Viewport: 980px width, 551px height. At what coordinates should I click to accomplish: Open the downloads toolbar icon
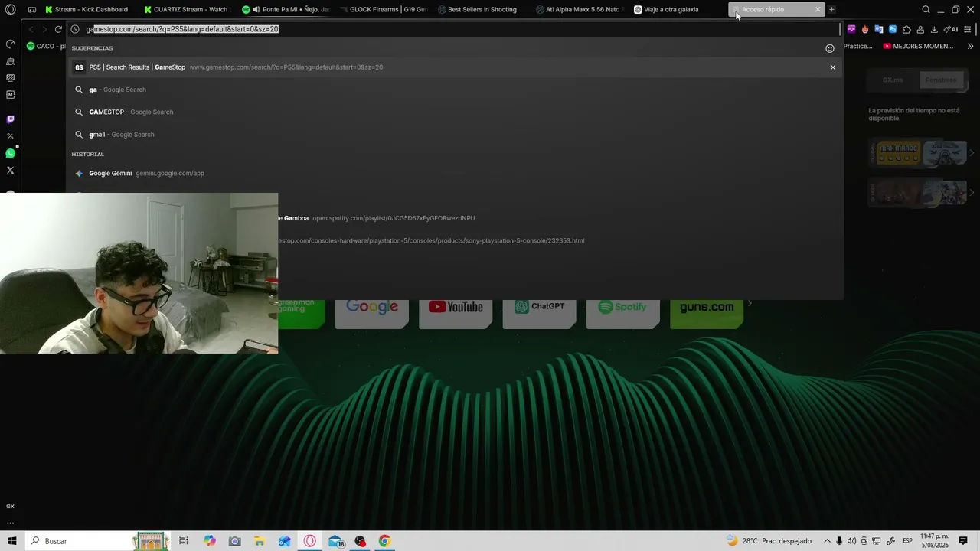tap(934, 29)
